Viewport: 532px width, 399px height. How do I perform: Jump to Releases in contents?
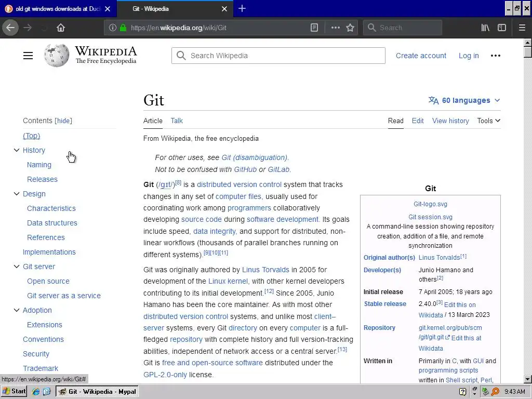pos(42,179)
